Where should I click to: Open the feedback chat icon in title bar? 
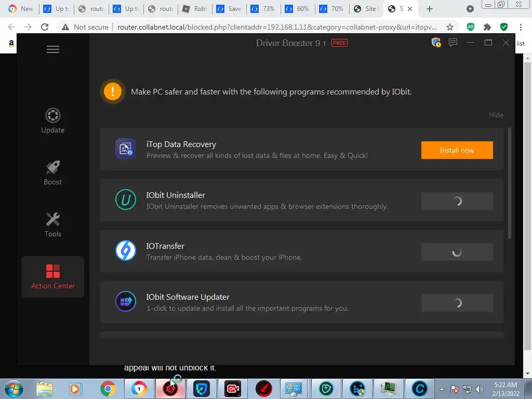(x=453, y=43)
